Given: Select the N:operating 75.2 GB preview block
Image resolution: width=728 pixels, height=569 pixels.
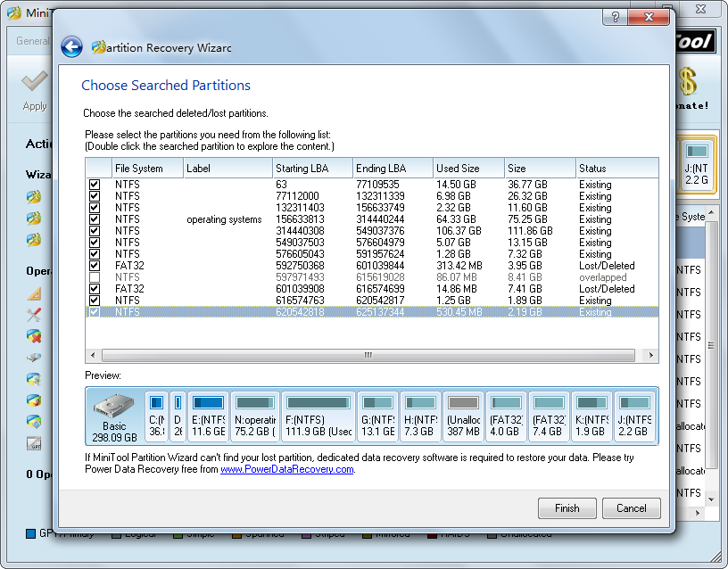Looking at the screenshot, I should point(255,416).
